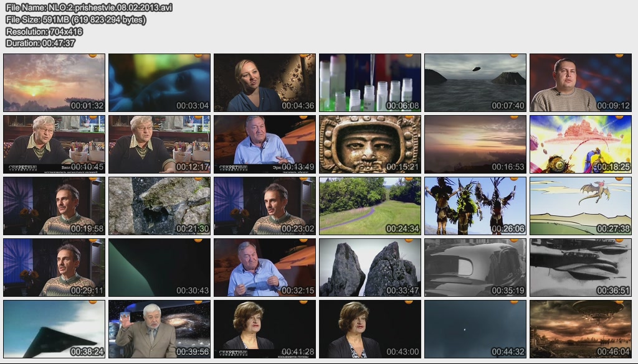The height and width of the screenshot is (364, 638).
Task: Select the green meadow frame at 00:24:34
Action: pyautogui.click(x=369, y=206)
